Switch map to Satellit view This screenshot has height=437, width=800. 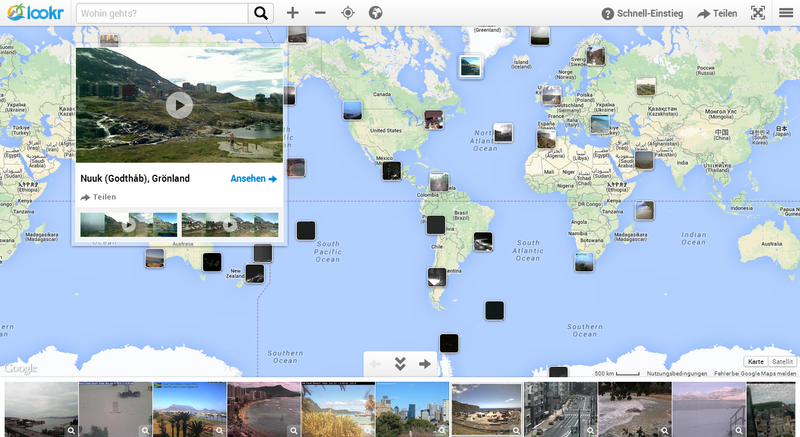783,361
